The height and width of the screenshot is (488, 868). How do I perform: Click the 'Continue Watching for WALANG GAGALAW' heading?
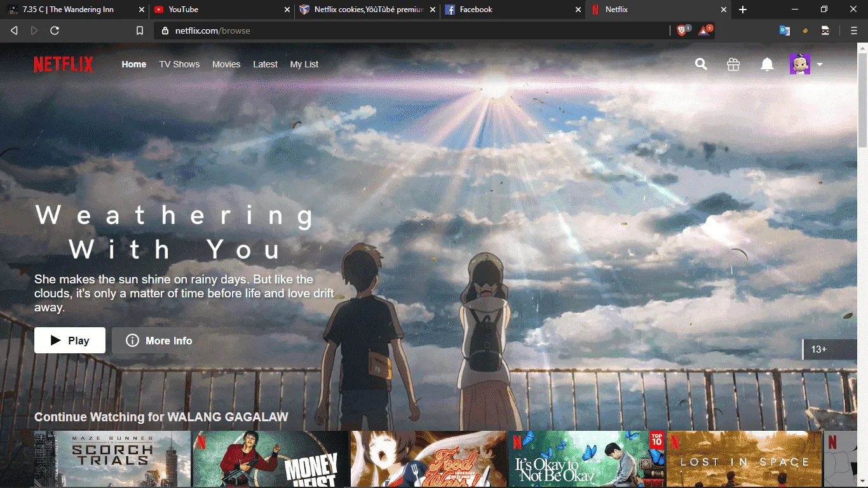click(161, 417)
